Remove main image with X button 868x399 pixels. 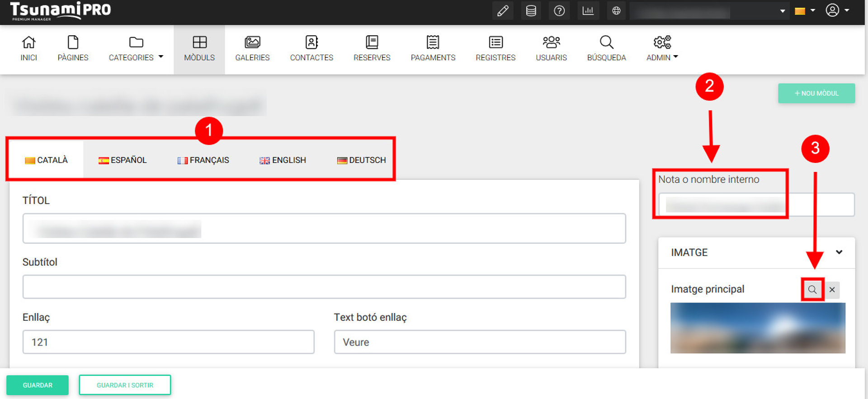[832, 290]
